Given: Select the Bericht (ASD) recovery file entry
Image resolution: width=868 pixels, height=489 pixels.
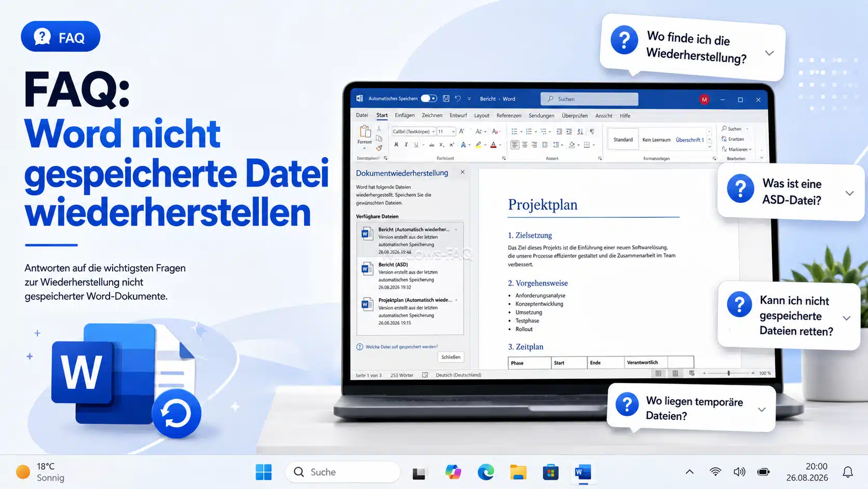Looking at the screenshot, I should [x=410, y=275].
